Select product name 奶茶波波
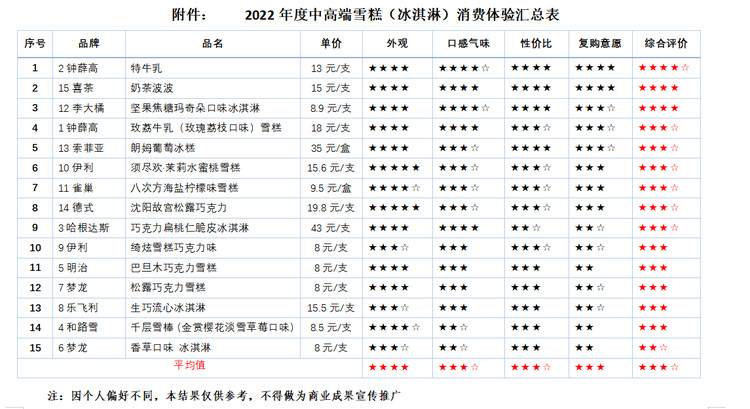This screenshot has width=750, height=409. pos(152,88)
